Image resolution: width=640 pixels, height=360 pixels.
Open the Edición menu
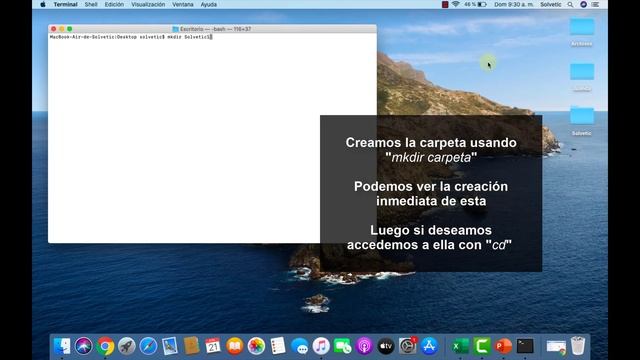click(114, 4)
